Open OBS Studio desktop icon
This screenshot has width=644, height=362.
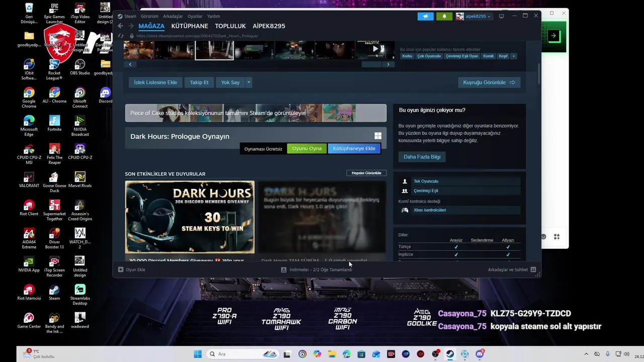80,67
